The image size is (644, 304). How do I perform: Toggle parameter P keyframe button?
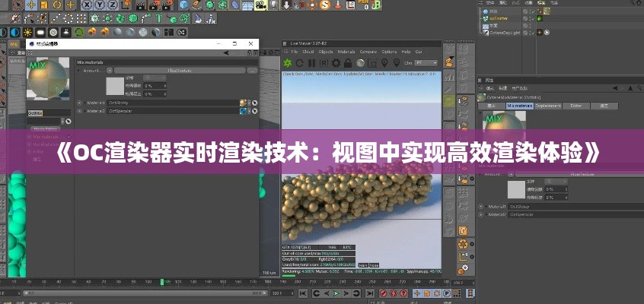(447, 293)
